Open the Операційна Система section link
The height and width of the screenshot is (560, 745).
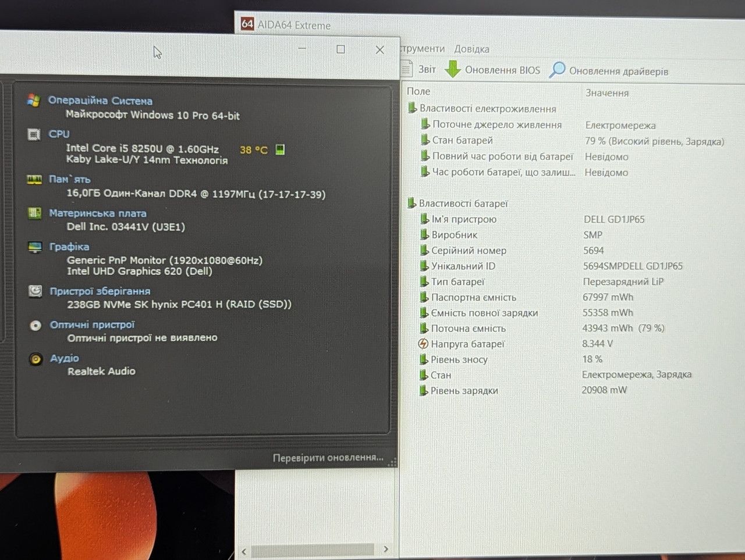(100, 101)
